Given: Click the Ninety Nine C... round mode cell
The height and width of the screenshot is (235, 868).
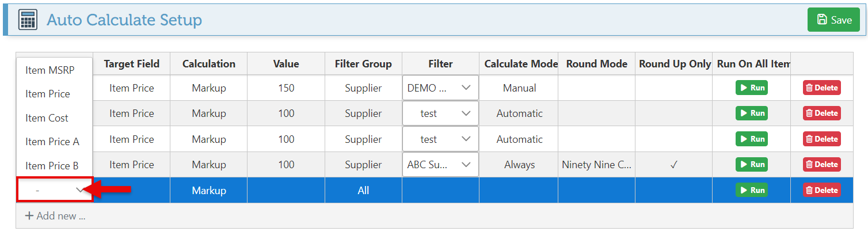Looking at the screenshot, I should point(596,165).
